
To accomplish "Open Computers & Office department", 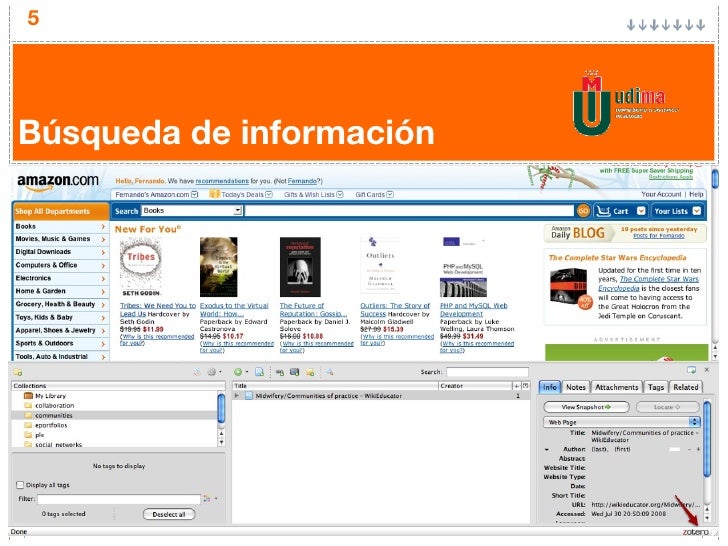I will click(60, 265).
